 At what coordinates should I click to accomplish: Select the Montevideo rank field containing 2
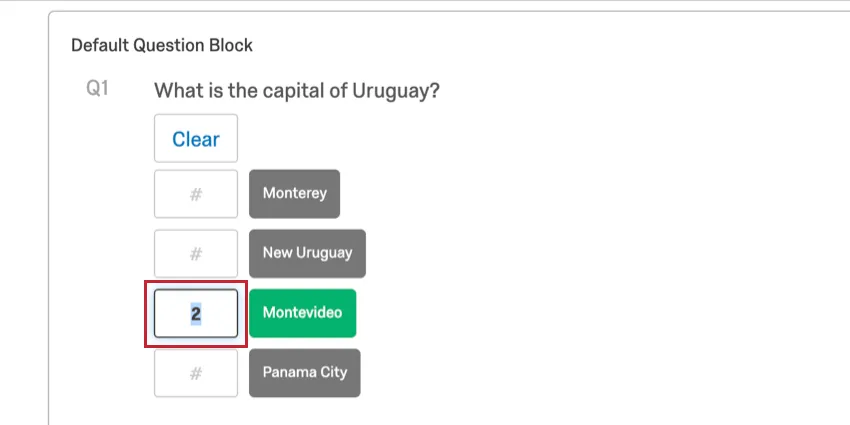195,313
